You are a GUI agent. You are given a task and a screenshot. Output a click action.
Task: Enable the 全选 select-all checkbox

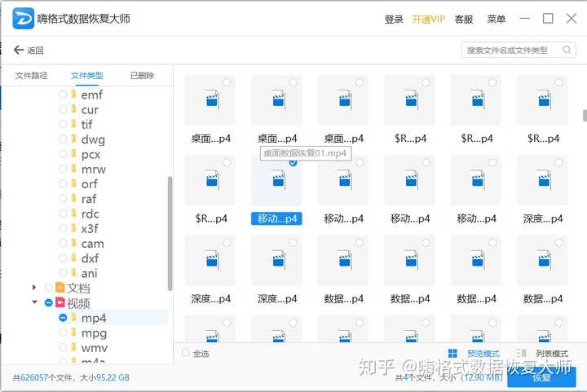[x=185, y=353]
